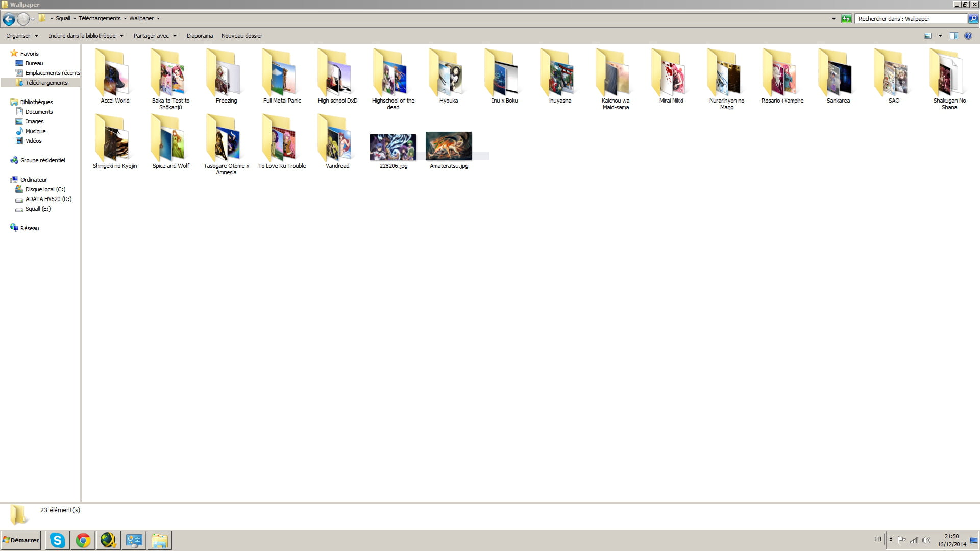Image resolution: width=980 pixels, height=551 pixels.
Task: Open the Spice and Wolf folder
Action: [170, 142]
